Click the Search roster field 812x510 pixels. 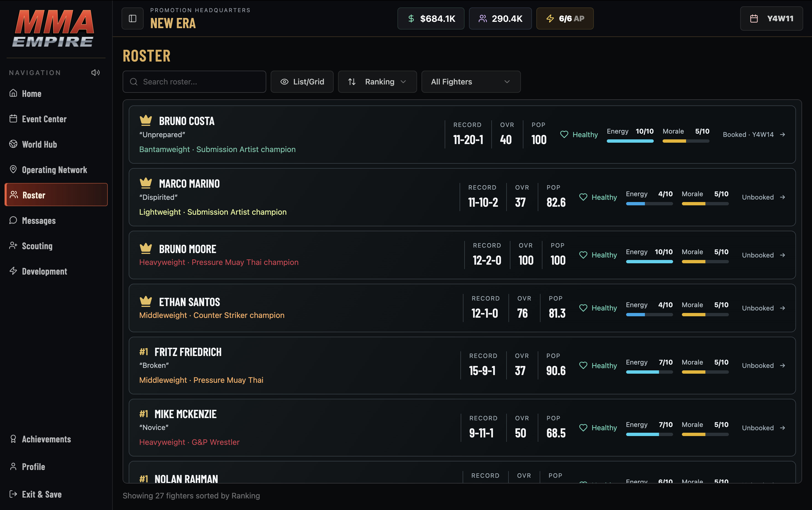(194, 82)
